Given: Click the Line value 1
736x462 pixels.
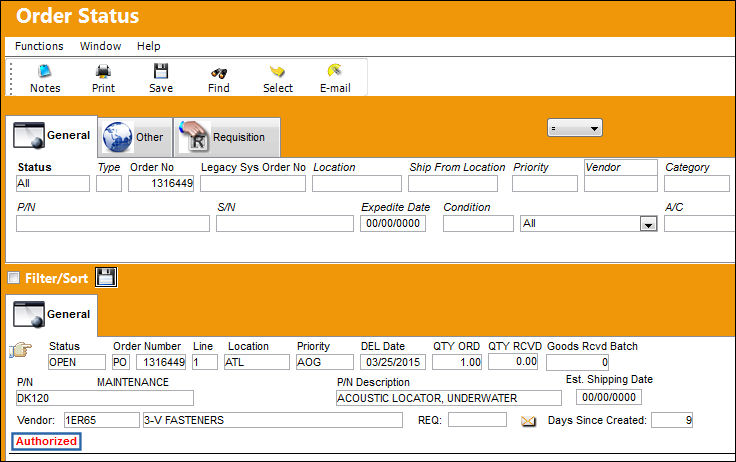Looking at the screenshot, I should pyautogui.click(x=205, y=362).
